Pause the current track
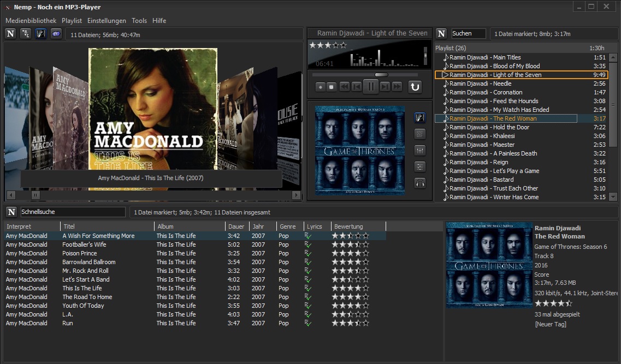This screenshot has height=364, width=621. tap(371, 86)
